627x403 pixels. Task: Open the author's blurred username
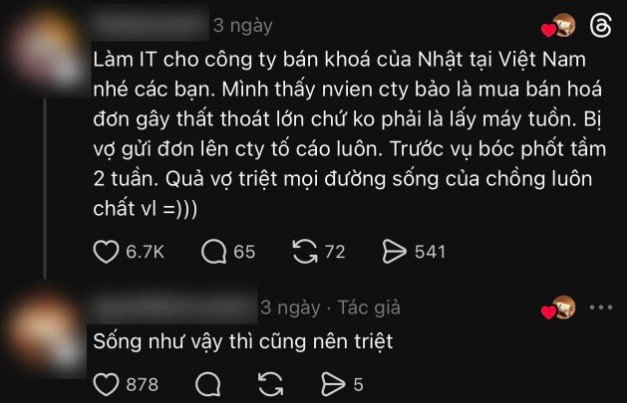pyautogui.click(x=173, y=305)
